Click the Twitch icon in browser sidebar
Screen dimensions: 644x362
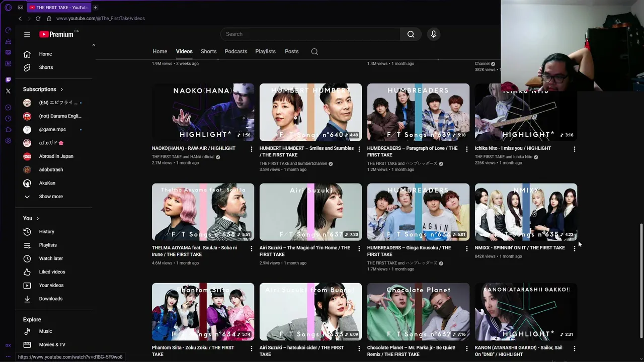8,79
